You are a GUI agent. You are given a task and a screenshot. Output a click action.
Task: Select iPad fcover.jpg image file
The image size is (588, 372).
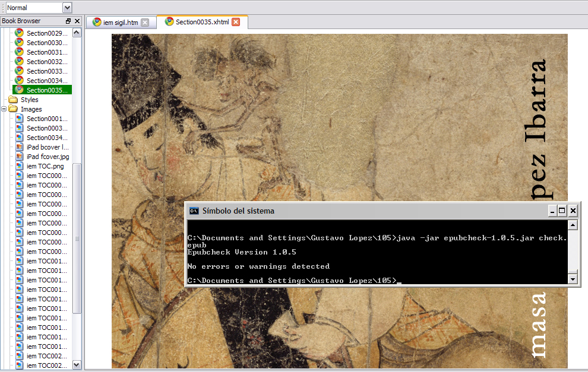point(48,157)
